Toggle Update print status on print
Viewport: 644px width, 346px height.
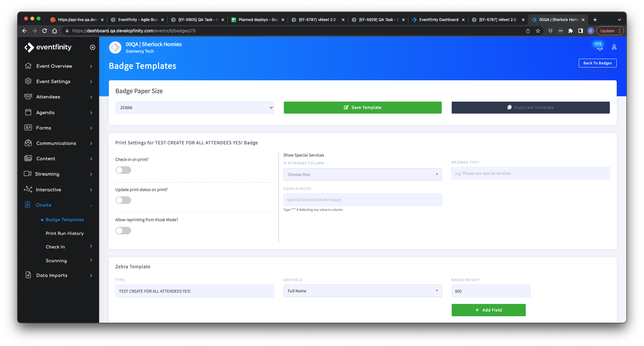coord(123,200)
